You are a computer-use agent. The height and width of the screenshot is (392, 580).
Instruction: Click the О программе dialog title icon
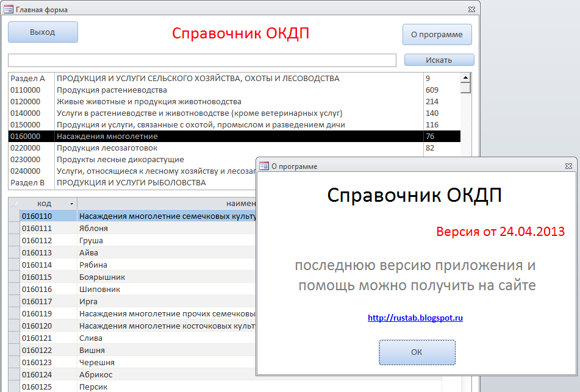[263, 166]
